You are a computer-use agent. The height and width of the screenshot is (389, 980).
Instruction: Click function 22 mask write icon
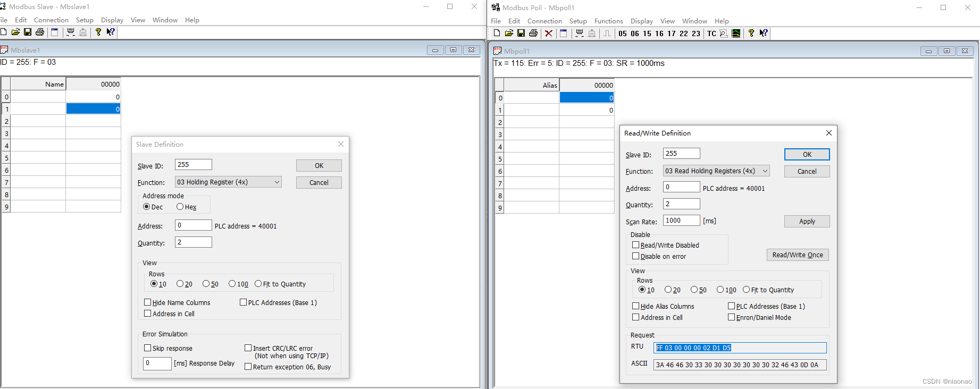pos(684,33)
